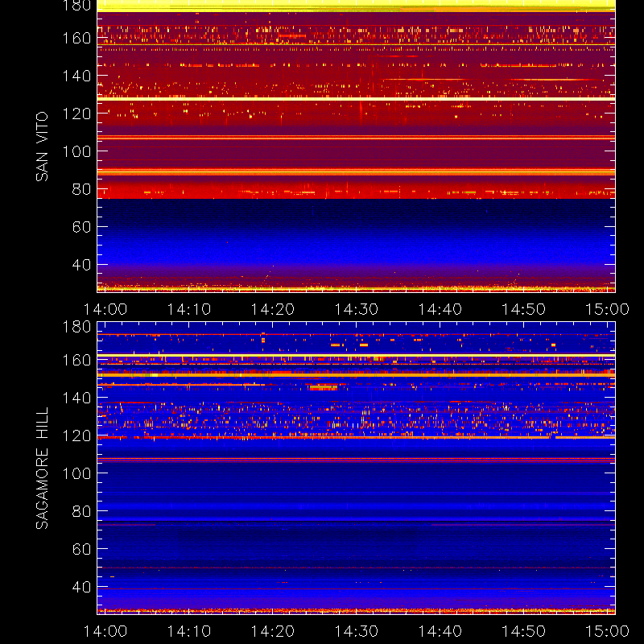The height and width of the screenshot is (644, 644).
Task: Select the 60 tick label on Sagamore Hill plot
Action: 81,549
